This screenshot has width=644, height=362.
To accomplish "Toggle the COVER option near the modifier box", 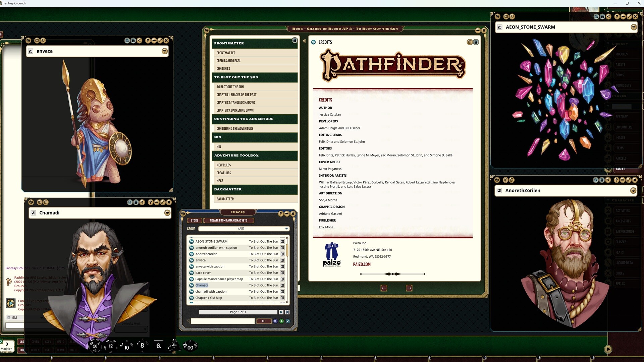I will [35, 342].
